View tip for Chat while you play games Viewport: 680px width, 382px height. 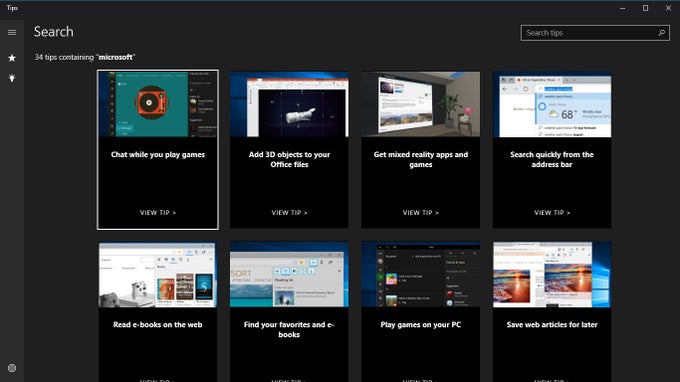click(158, 212)
